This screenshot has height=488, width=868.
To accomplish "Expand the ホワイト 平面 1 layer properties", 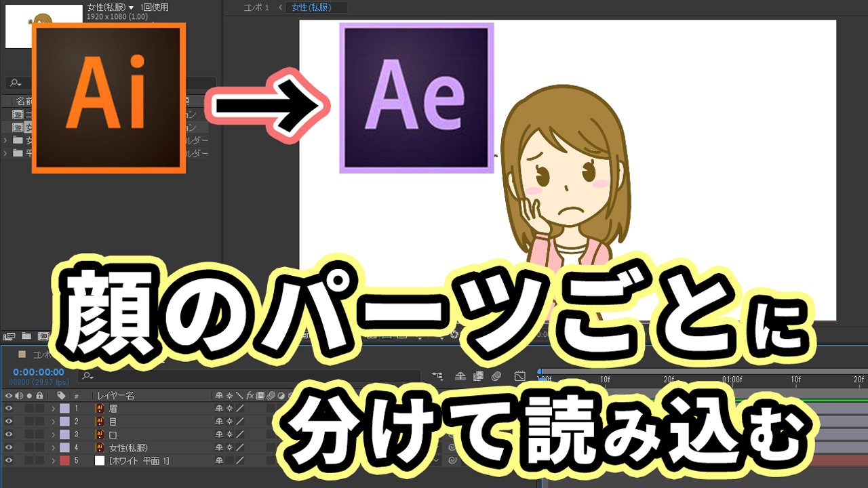I will point(53,460).
